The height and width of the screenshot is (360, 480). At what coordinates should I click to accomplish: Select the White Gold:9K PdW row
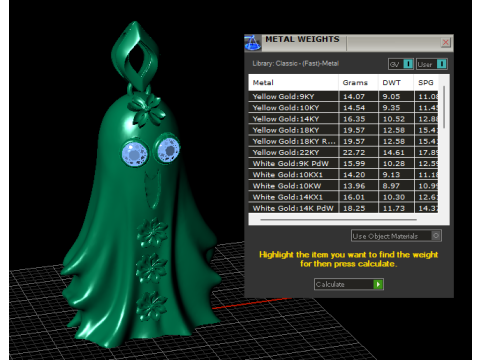click(343, 164)
